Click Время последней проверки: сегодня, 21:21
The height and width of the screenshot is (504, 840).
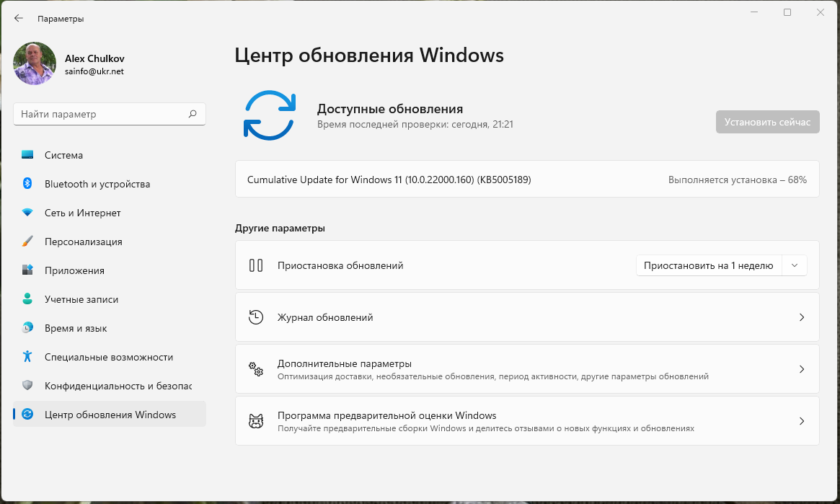click(415, 124)
